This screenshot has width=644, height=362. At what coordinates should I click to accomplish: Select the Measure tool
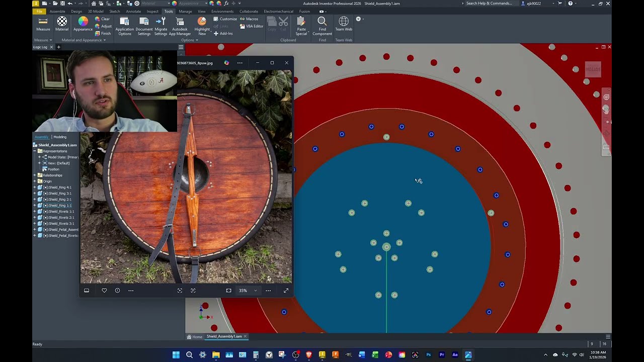click(43, 24)
